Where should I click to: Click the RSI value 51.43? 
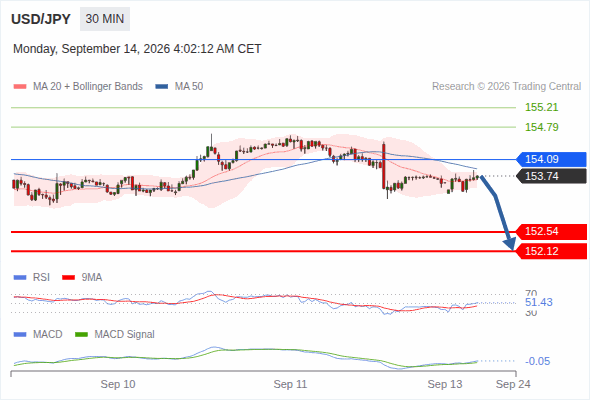(x=538, y=302)
